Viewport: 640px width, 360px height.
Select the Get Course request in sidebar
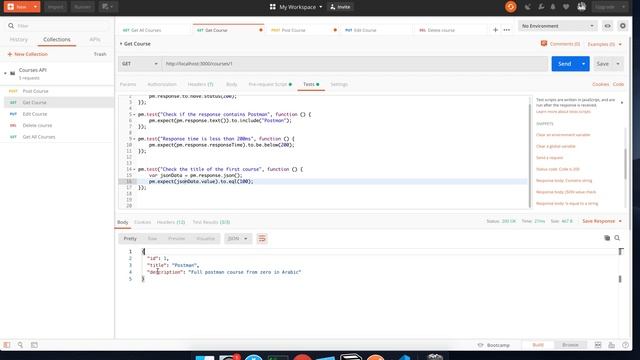click(x=57, y=102)
